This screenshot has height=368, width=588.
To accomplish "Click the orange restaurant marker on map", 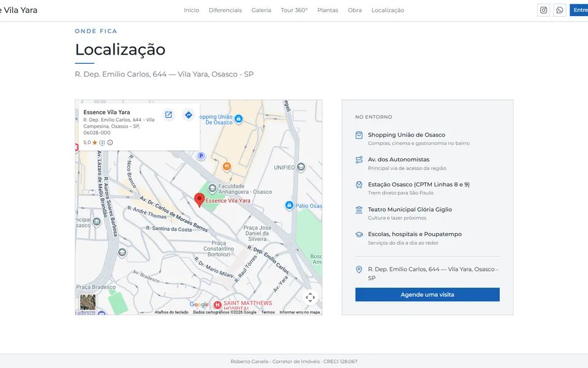I will click(227, 166).
